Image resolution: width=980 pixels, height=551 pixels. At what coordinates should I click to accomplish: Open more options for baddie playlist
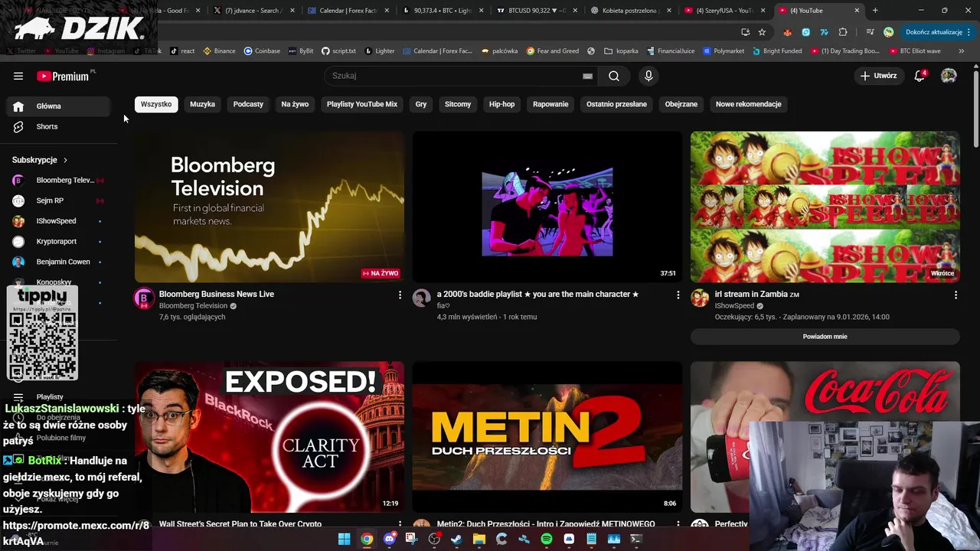point(678,295)
